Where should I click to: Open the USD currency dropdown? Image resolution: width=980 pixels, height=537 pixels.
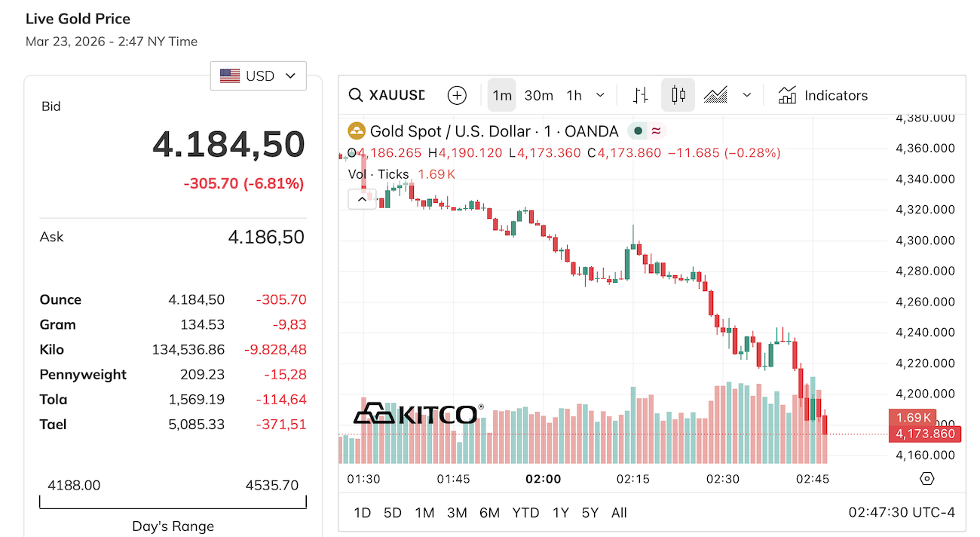(259, 76)
